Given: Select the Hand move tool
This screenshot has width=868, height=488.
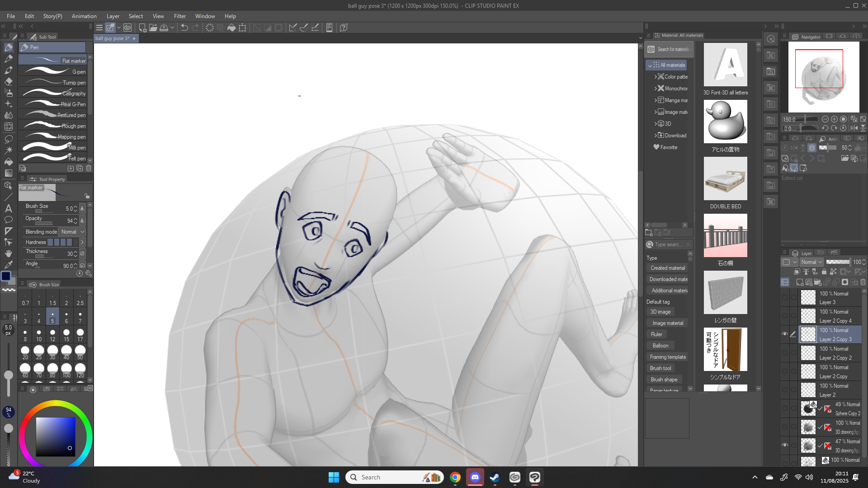Looking at the screenshot, I should pos(8,253).
